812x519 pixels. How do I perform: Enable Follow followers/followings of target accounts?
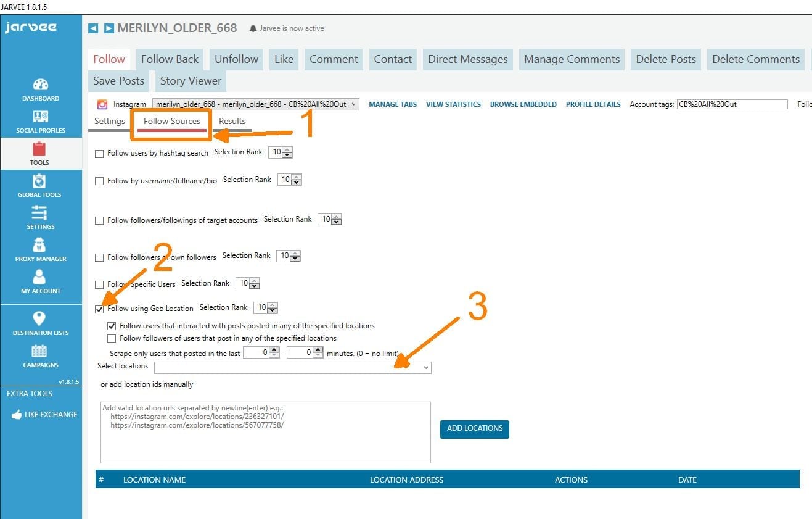click(99, 220)
